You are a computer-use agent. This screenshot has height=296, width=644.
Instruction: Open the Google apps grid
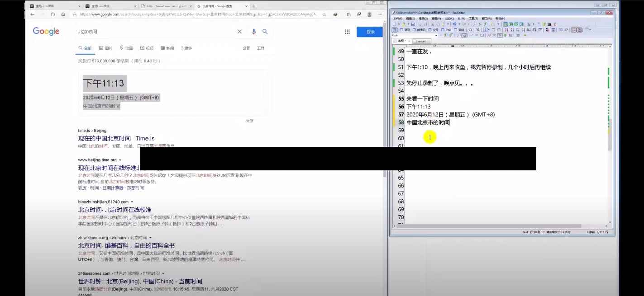click(x=348, y=32)
